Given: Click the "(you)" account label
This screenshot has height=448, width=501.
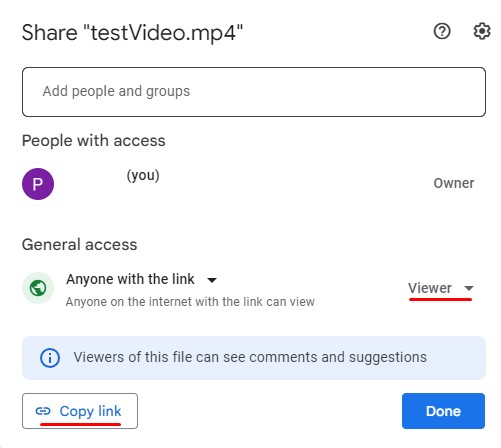Looking at the screenshot, I should coord(143,175).
